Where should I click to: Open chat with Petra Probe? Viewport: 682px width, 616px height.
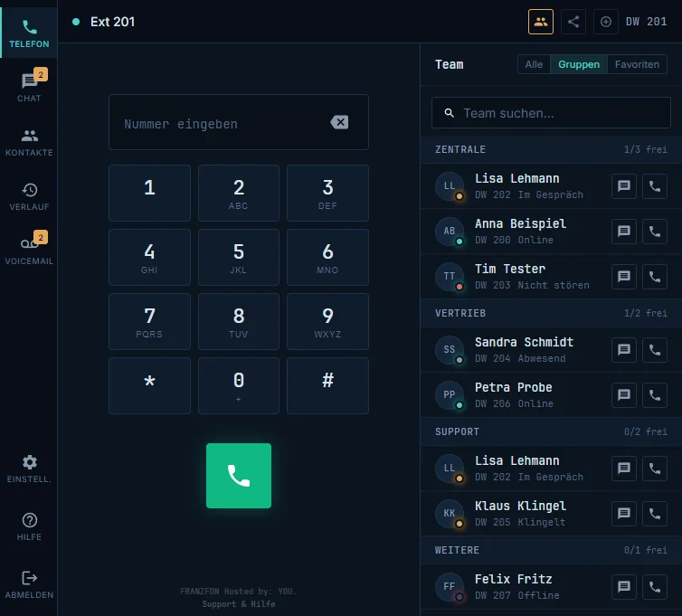[x=624, y=395]
